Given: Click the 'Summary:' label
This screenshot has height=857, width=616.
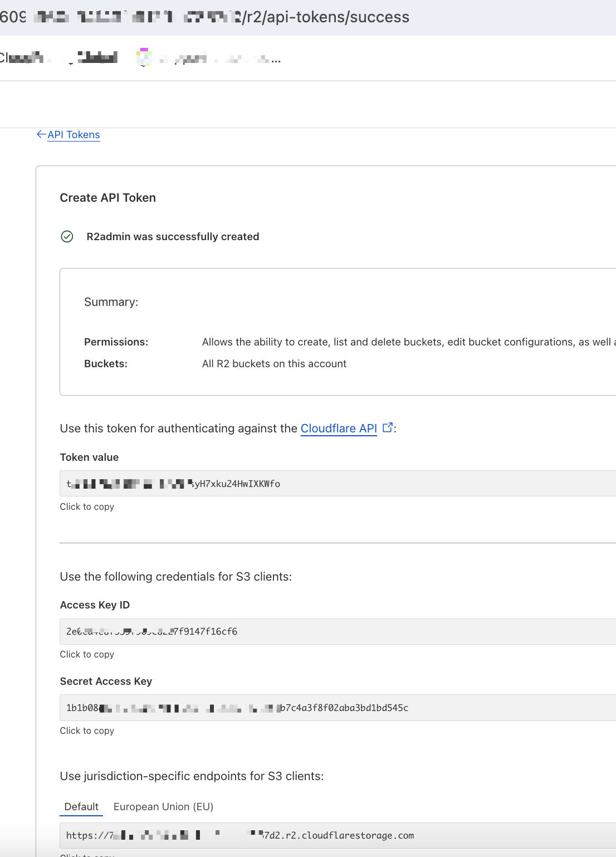Looking at the screenshot, I should click(x=111, y=302).
